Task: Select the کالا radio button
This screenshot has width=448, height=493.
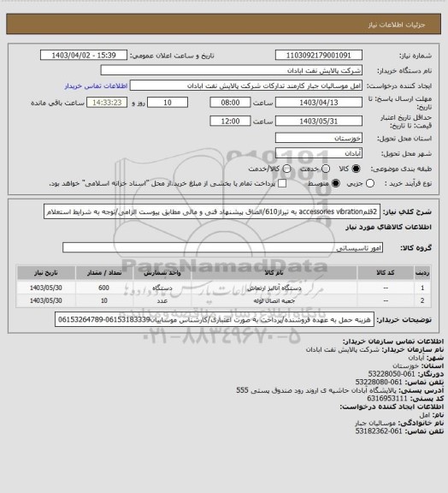Action: click(356, 169)
